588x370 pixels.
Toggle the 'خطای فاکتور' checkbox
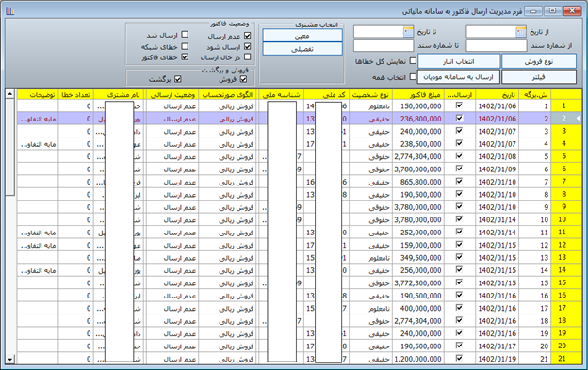(185, 56)
